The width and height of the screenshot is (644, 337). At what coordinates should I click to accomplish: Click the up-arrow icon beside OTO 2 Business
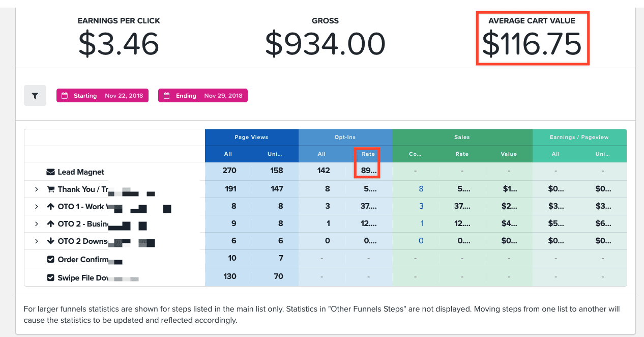coord(50,224)
